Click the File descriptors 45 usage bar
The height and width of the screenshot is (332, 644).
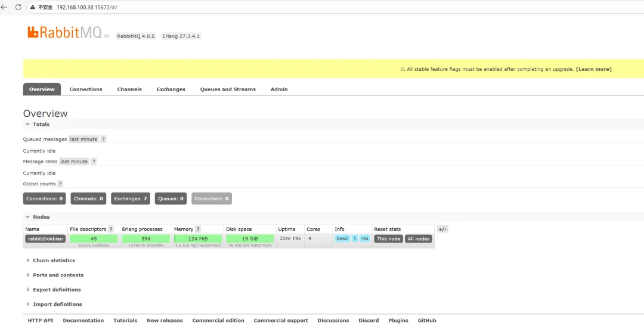[x=94, y=239]
